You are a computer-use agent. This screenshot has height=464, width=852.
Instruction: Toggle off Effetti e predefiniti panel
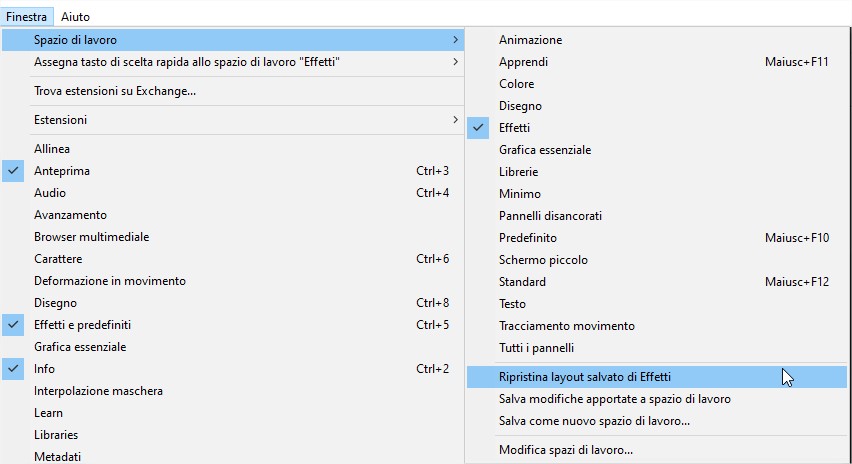pos(82,325)
